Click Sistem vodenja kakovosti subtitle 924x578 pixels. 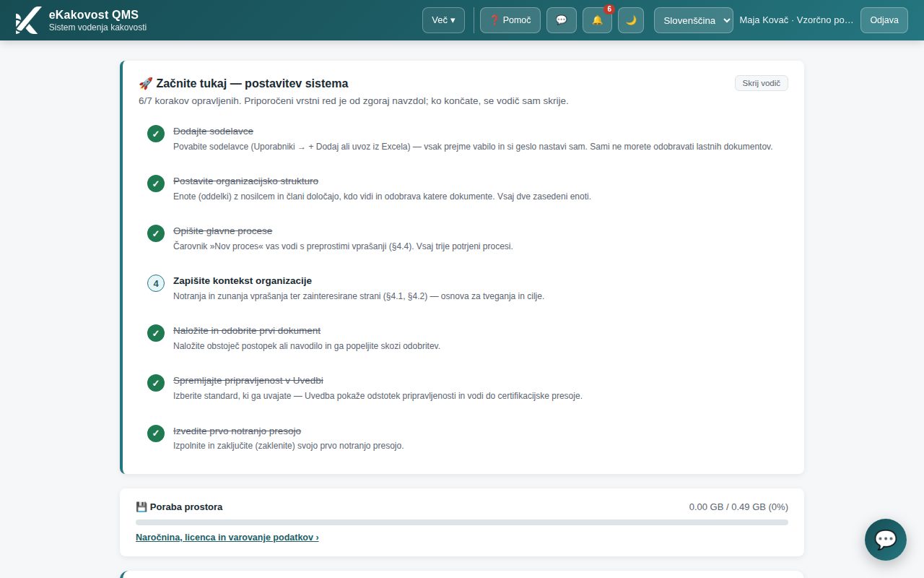97,27
